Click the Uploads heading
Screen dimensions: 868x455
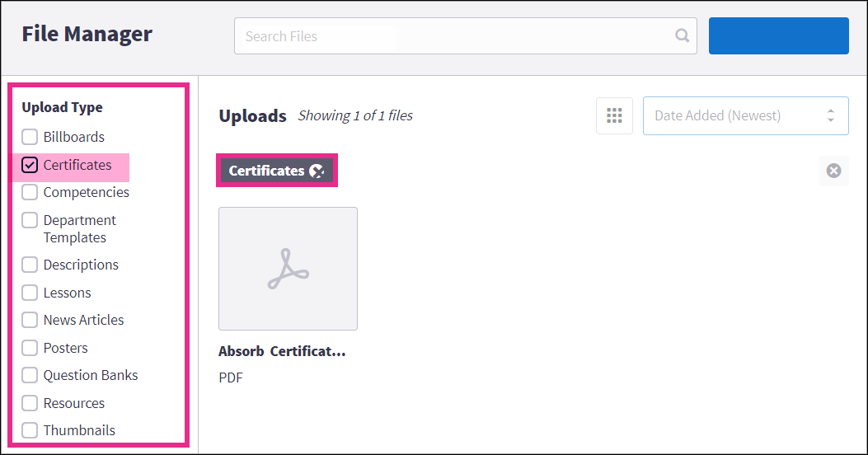tap(252, 115)
